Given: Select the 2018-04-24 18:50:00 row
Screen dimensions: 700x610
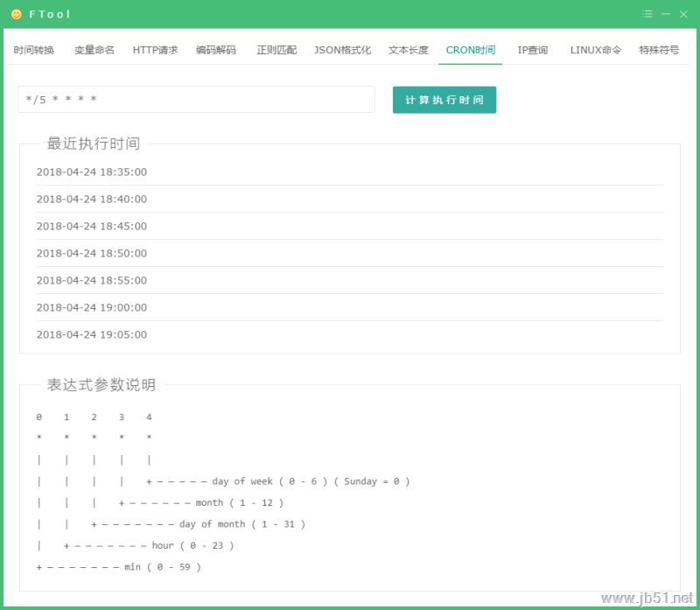Looking at the screenshot, I should 349,254.
